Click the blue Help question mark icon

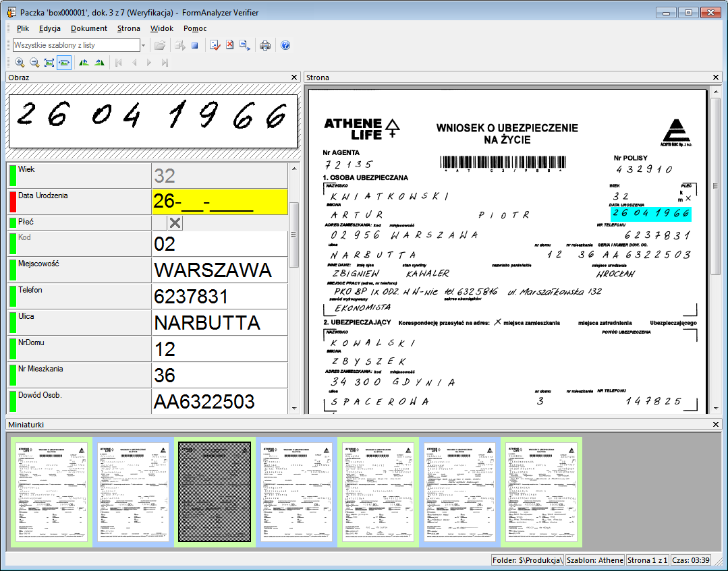pyautogui.click(x=285, y=45)
